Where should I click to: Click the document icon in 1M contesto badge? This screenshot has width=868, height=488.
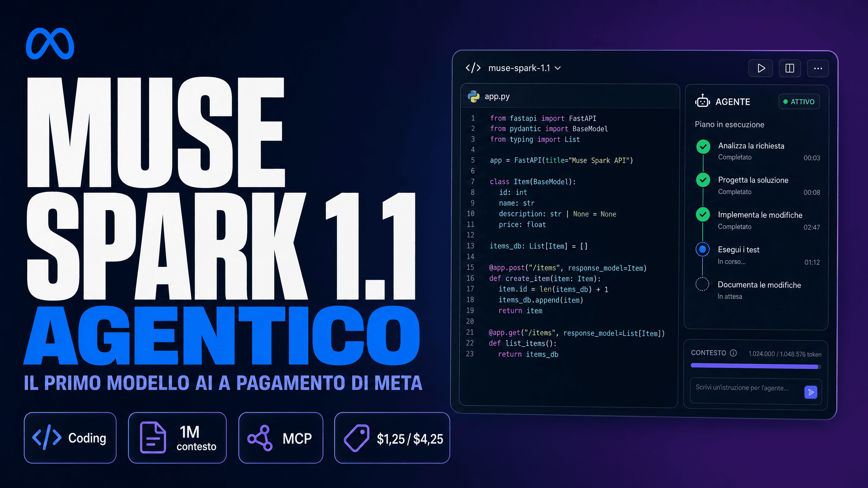(153, 438)
